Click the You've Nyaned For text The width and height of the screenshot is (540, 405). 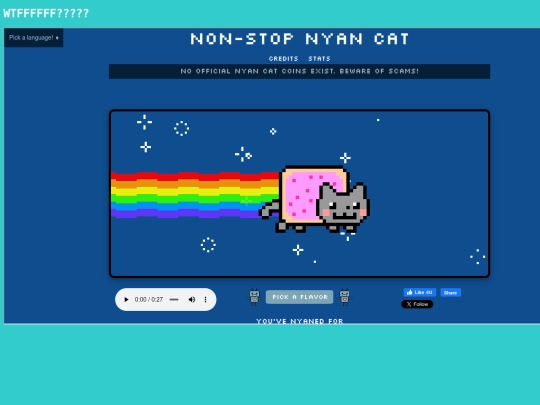click(x=300, y=321)
